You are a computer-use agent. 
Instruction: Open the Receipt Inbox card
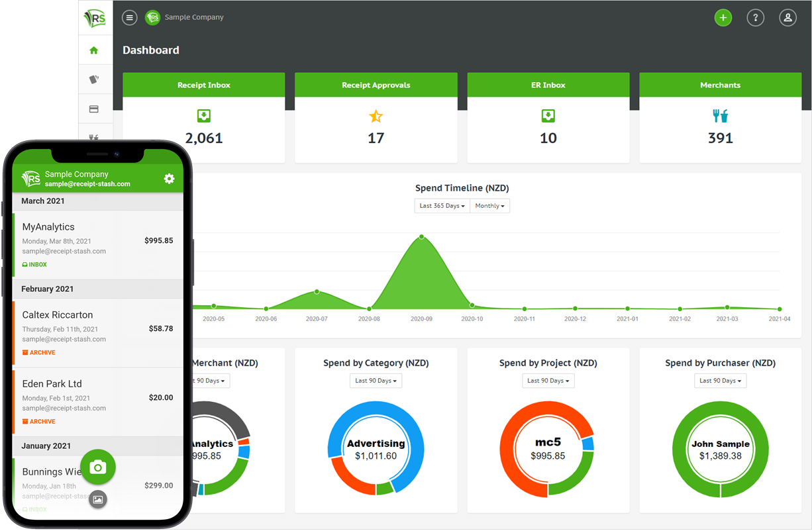coord(204,118)
